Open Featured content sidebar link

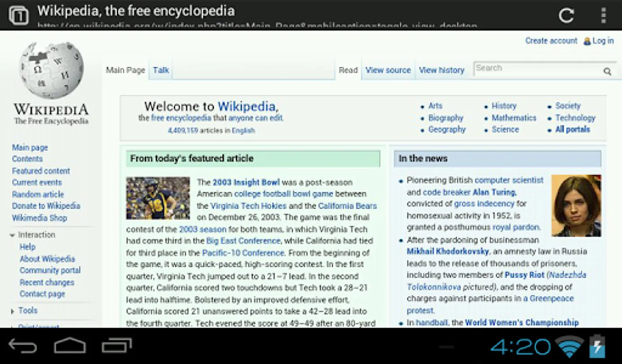click(41, 171)
